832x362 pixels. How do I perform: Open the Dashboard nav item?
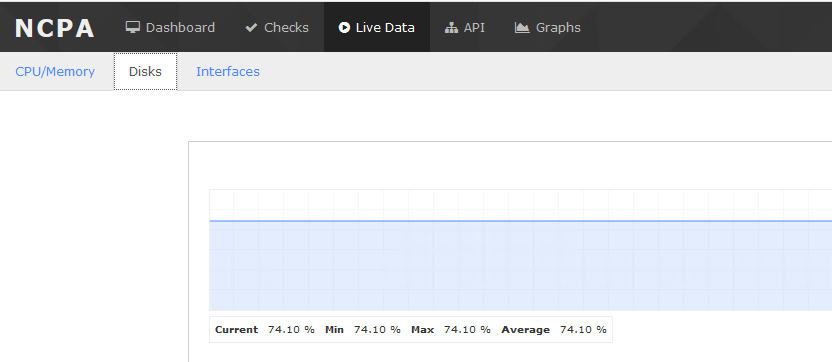[170, 27]
